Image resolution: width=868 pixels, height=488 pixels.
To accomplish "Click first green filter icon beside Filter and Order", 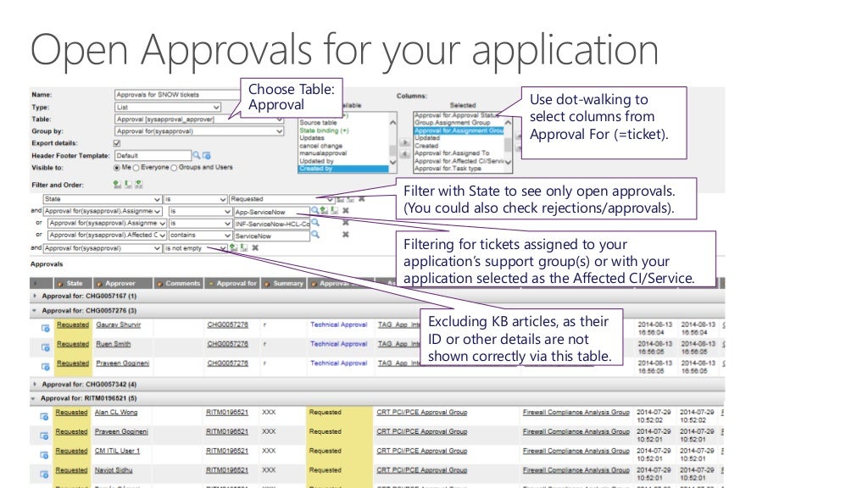I will click(116, 184).
